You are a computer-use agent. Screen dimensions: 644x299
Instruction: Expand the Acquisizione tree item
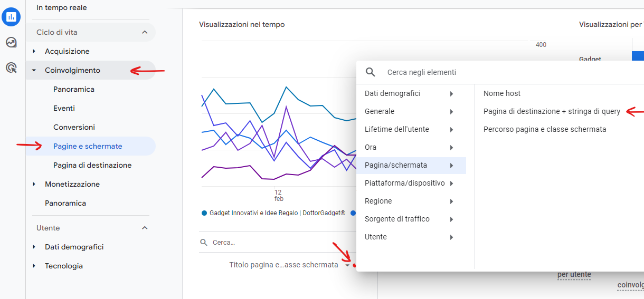point(34,51)
